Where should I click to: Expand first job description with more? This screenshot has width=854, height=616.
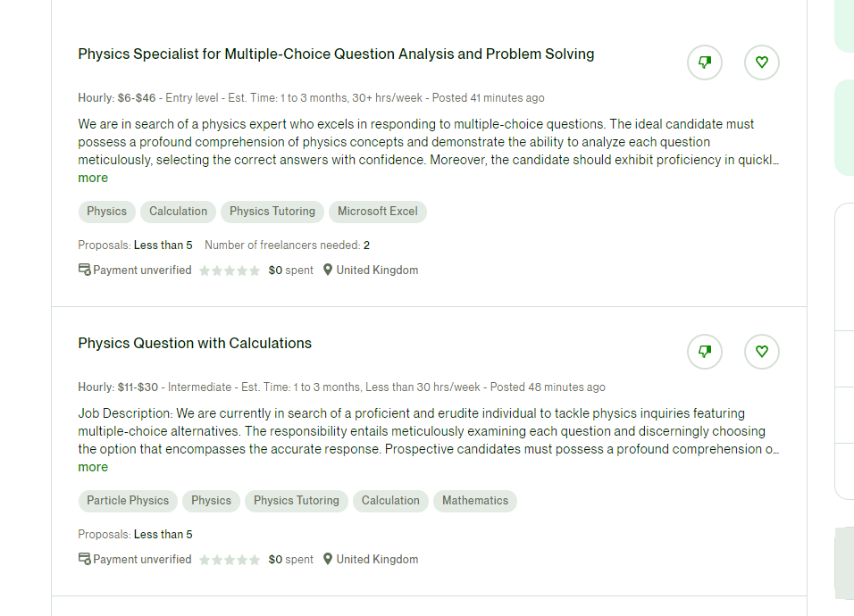point(93,178)
